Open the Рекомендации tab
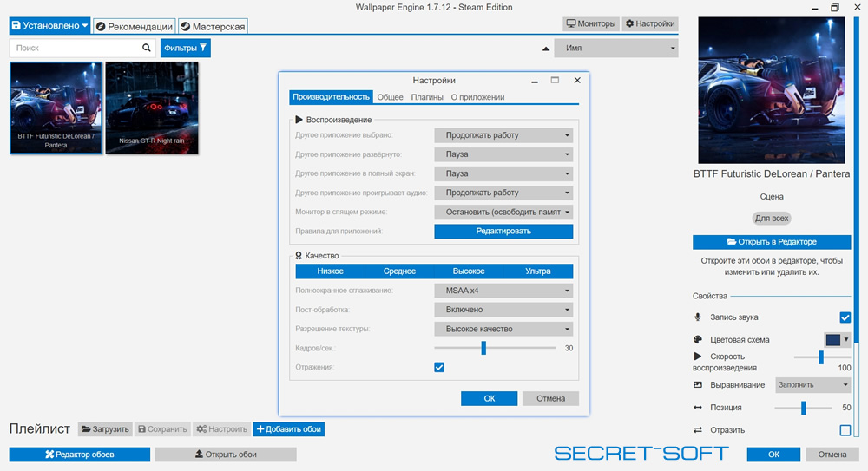This screenshot has width=868, height=471. coord(134,26)
